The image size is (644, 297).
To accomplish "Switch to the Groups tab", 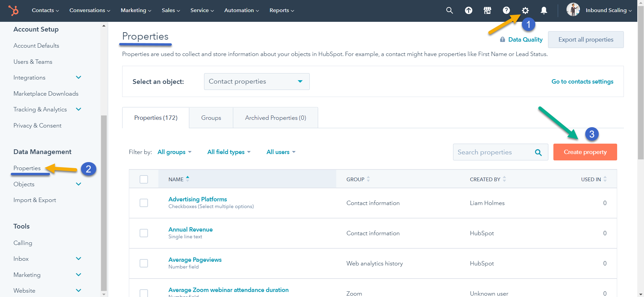I will pos(211,118).
